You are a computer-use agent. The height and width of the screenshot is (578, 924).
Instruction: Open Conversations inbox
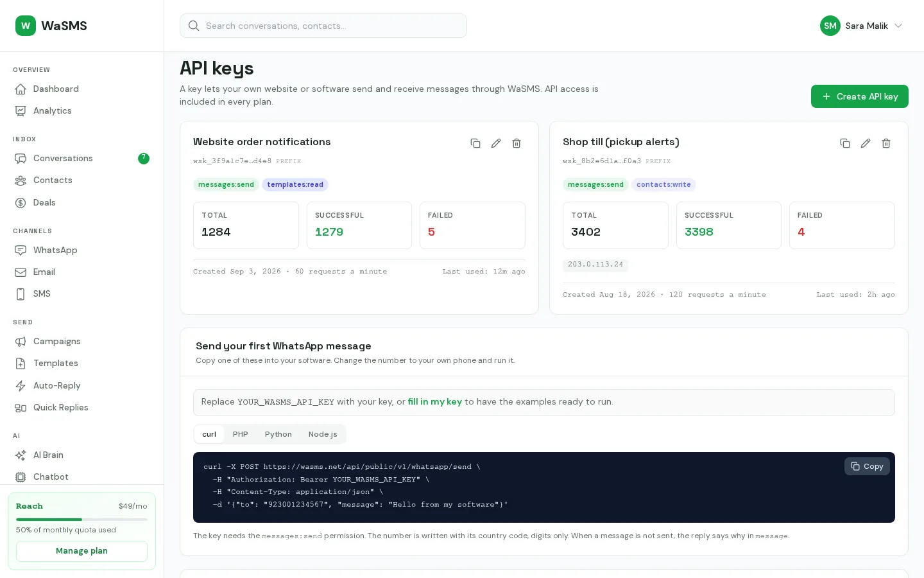coord(81,158)
